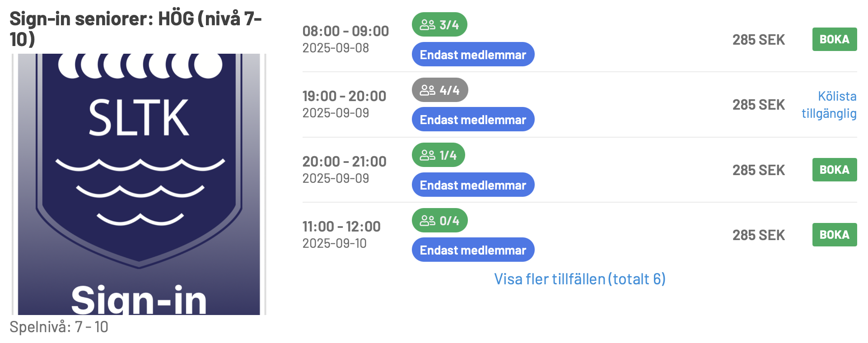868x343 pixels.
Task: Book the 20:00 - 21:00 session with BOKA
Action: click(834, 170)
